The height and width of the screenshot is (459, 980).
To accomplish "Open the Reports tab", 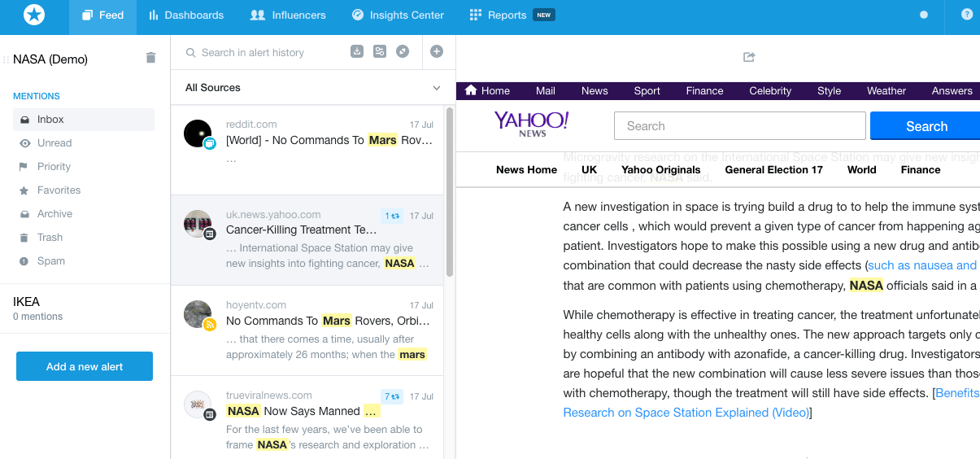I will pyautogui.click(x=512, y=15).
